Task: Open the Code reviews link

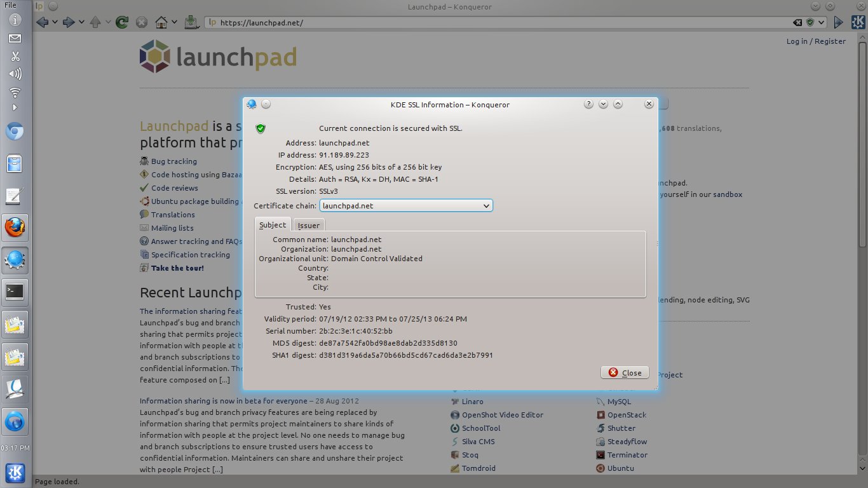Action: tap(174, 188)
